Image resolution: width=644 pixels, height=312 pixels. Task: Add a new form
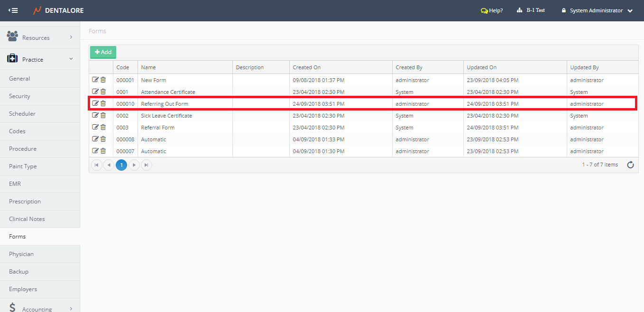pyautogui.click(x=103, y=52)
